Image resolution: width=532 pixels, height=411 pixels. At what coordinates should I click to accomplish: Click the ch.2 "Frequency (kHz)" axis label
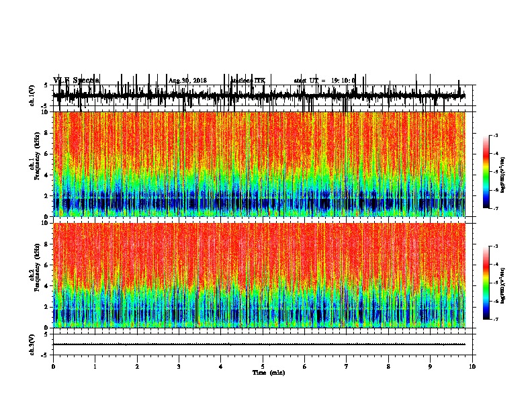(37, 267)
